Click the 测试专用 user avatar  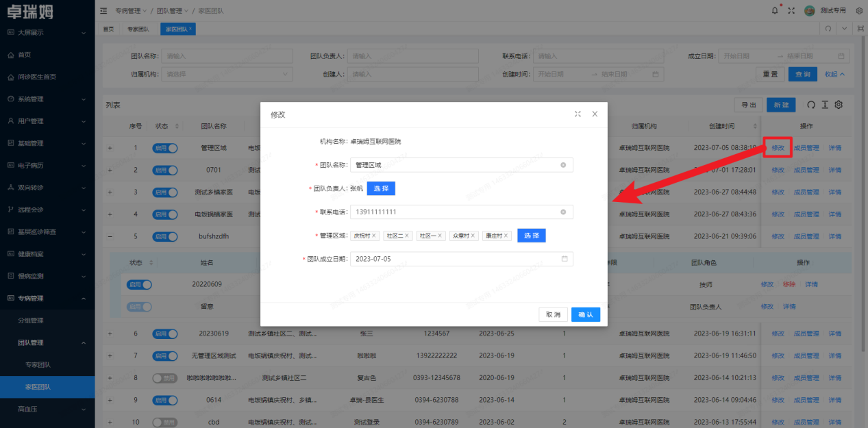coord(809,11)
